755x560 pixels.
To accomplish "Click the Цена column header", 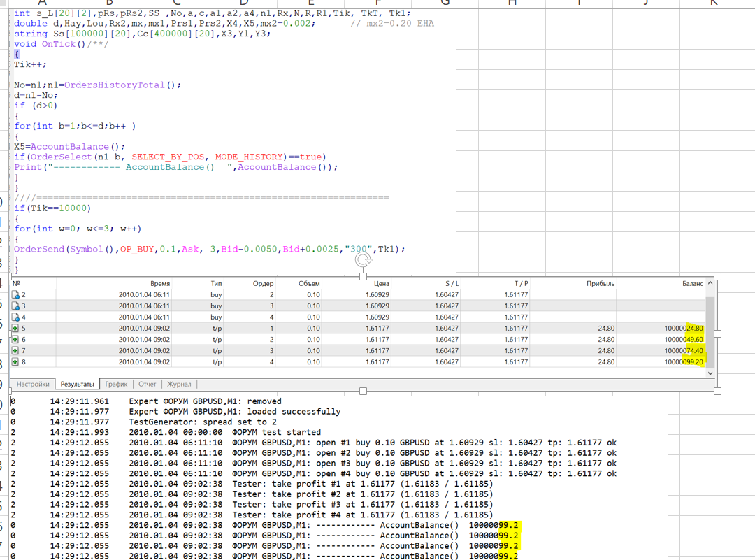I will point(382,284).
